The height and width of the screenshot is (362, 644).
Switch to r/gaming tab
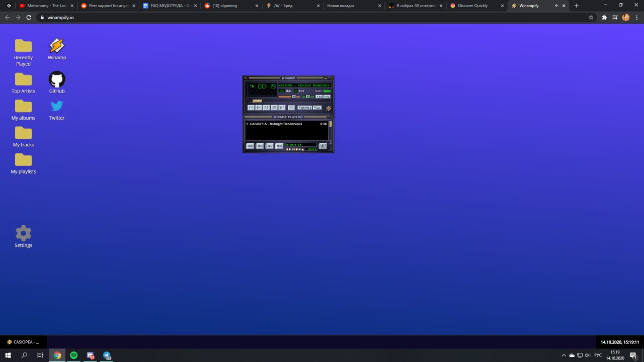click(230, 6)
